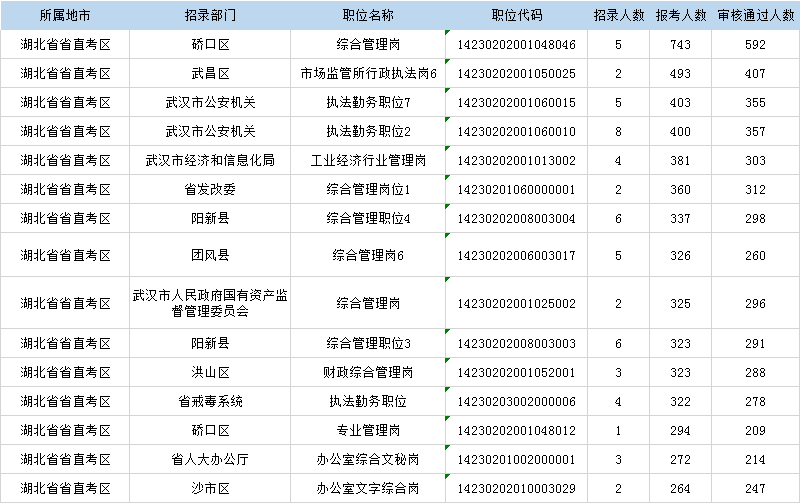The width and height of the screenshot is (800, 503).
Task: Select cell 专业管理岗
Action: click(x=368, y=431)
